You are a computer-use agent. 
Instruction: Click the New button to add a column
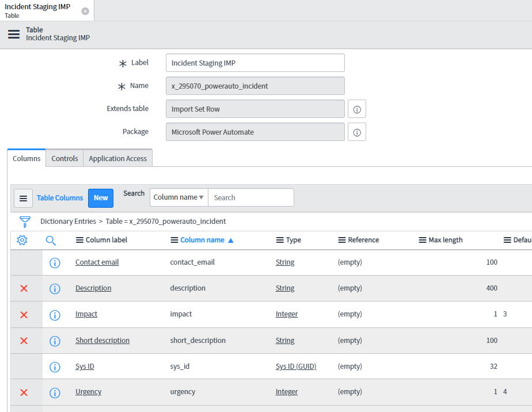(x=100, y=197)
